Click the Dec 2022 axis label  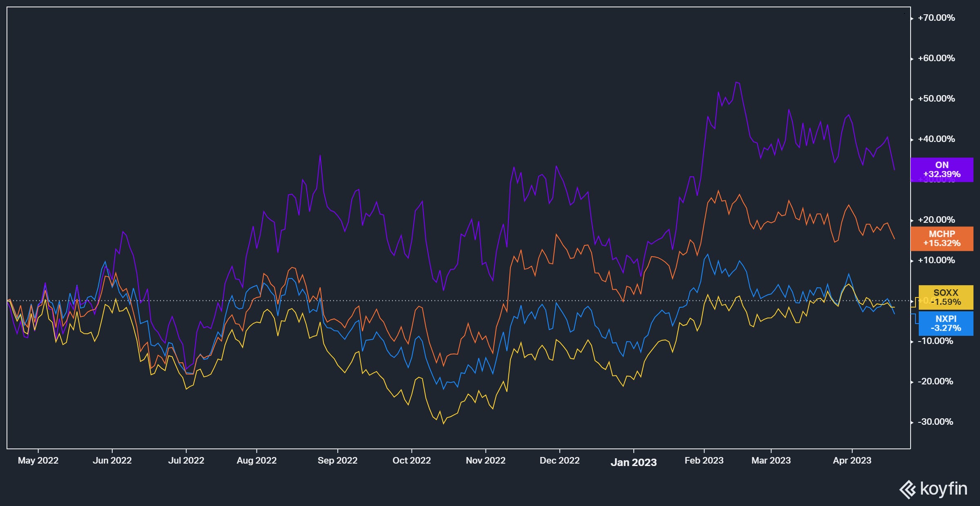click(559, 460)
